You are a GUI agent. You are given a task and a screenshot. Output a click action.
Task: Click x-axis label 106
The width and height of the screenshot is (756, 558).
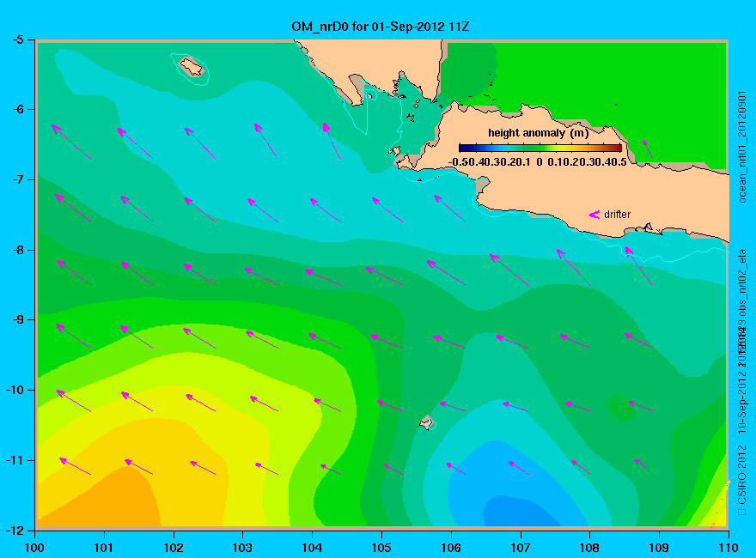[451, 548]
